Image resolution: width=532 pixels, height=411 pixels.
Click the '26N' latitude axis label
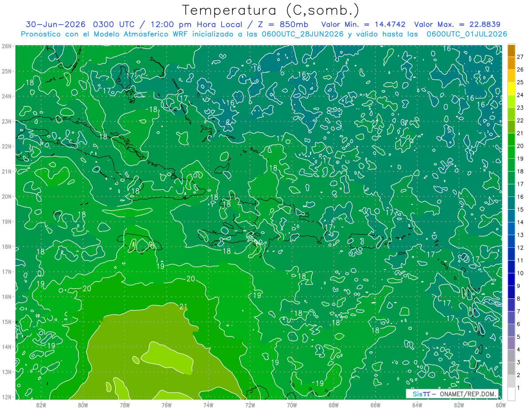coord(7,46)
